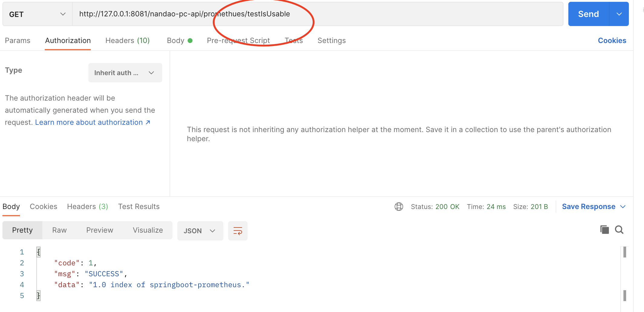Screen dimensions: 644x312
Task: Open the Test Results response tab
Action: 139,206
